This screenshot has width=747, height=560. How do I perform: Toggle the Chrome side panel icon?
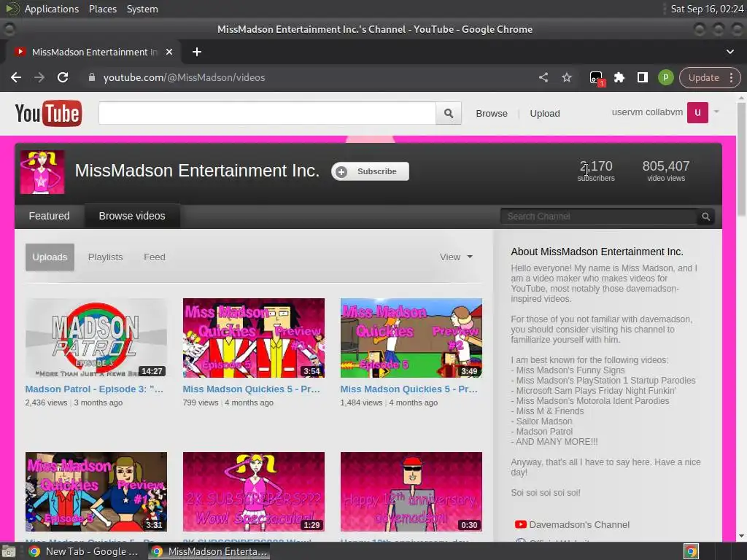(642, 77)
